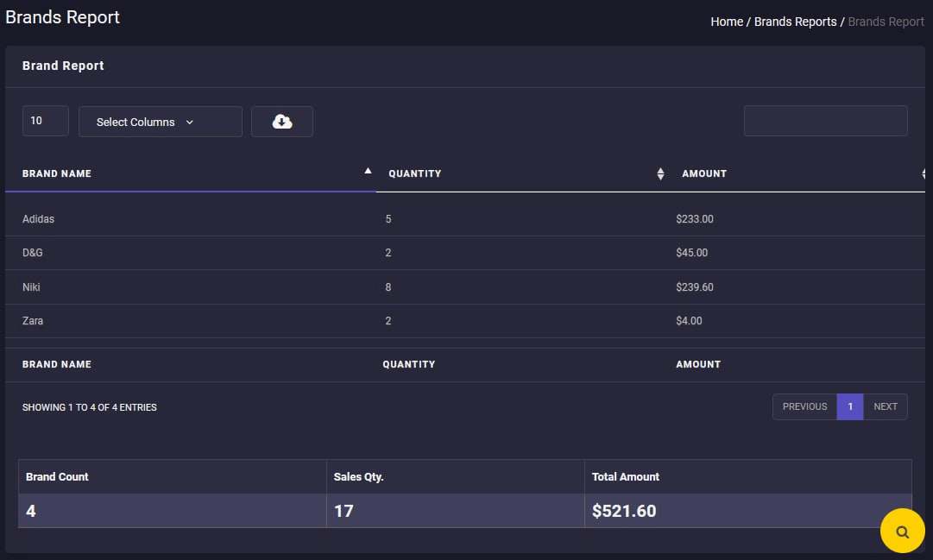Sort by Brand Name ascending arrow

[x=369, y=172]
